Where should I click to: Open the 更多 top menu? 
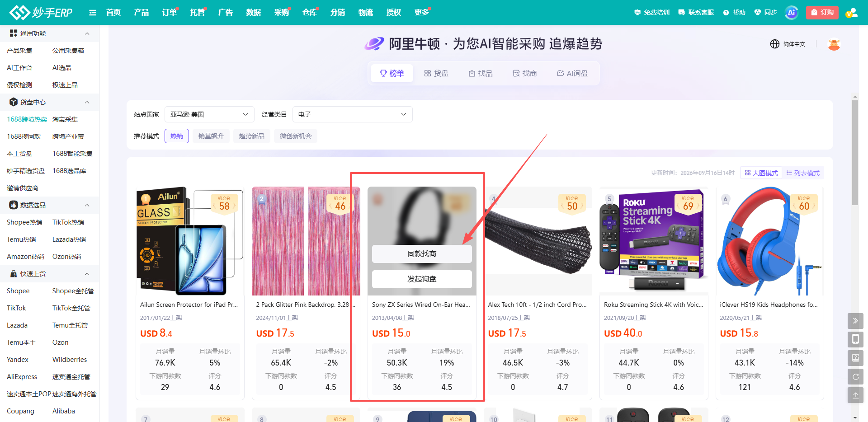pos(422,12)
